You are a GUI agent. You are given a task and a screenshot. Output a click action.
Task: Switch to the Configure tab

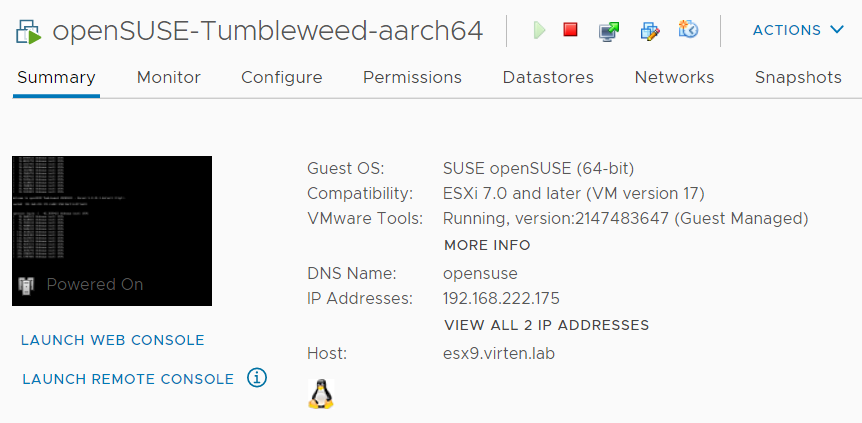coord(281,78)
